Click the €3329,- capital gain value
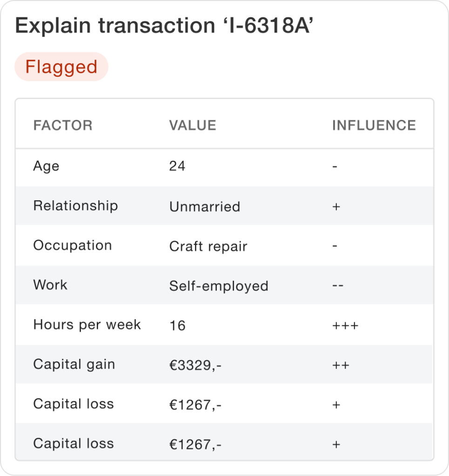Viewport: 449px width, 476px height. click(195, 365)
